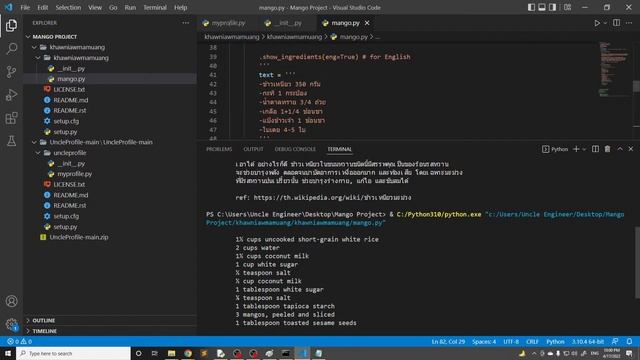This screenshot has height=360, width=640.
Task: Close the terminal panel
Action: pyautogui.click(x=631, y=149)
